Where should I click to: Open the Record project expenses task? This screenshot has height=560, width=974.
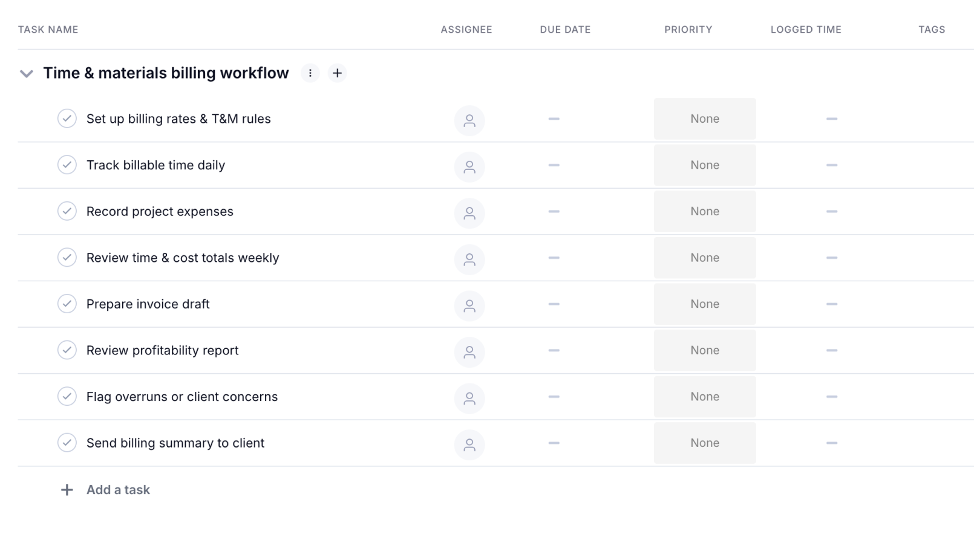coord(160,212)
